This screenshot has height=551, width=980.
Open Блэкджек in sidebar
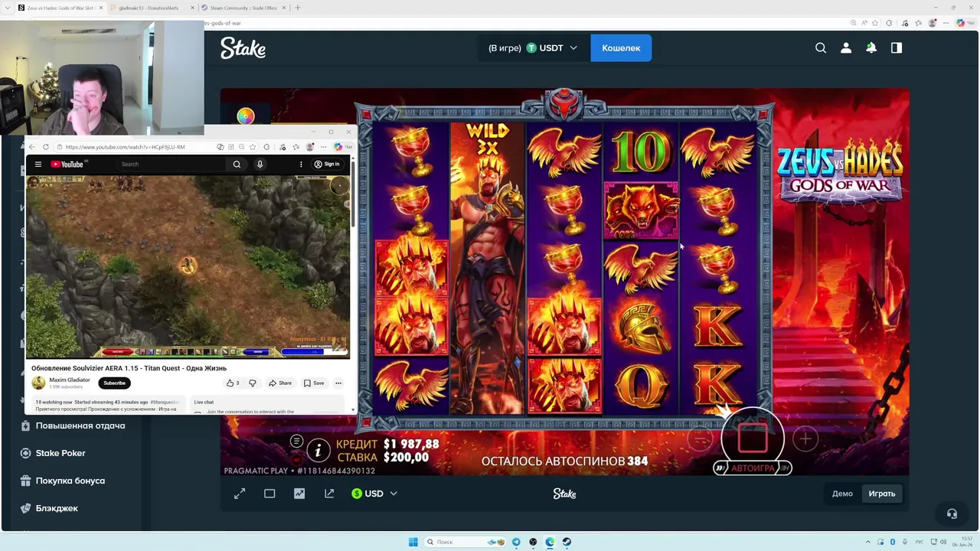(x=57, y=508)
